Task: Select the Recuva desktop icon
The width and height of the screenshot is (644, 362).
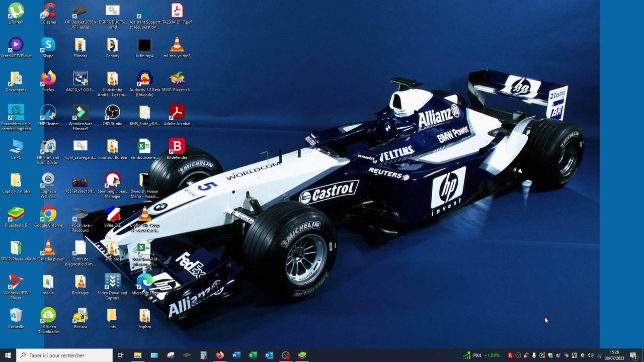Action: [80, 318]
